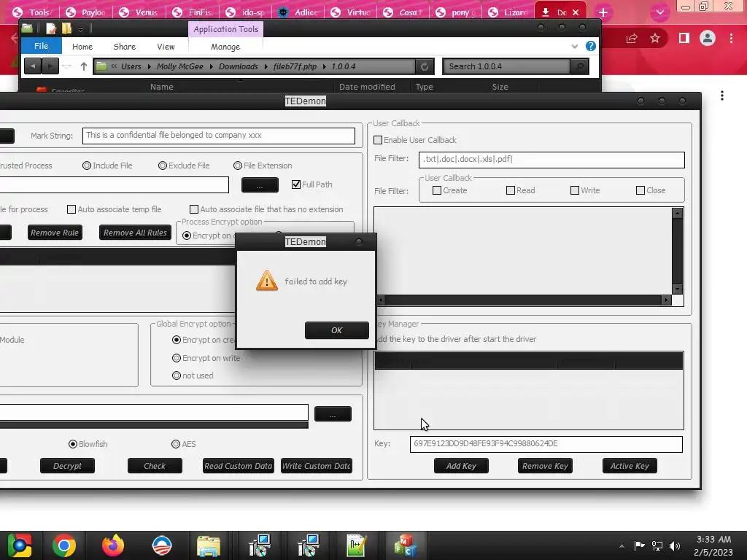Sort Explorer files by Date modified column
747x560 pixels.
coord(367,87)
